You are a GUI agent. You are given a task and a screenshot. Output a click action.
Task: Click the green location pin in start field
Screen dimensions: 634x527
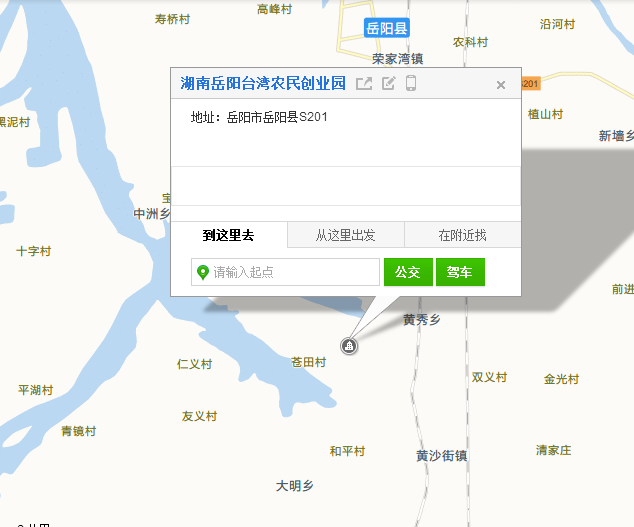[x=203, y=272]
